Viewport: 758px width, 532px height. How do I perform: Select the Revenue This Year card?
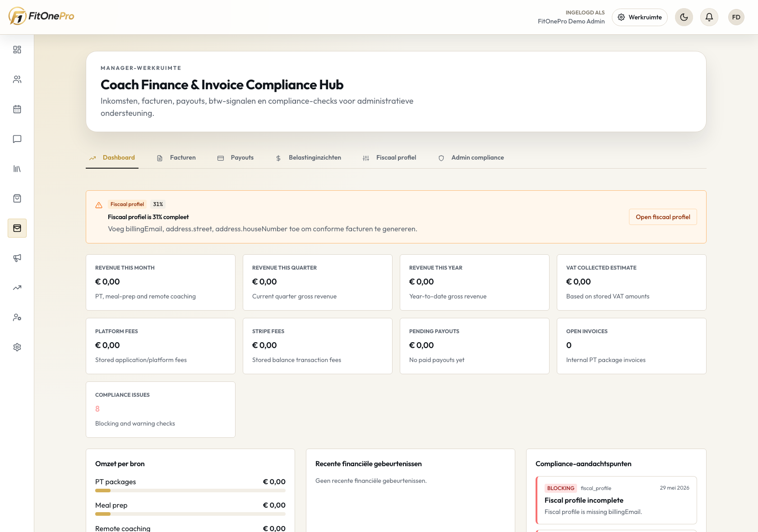[x=475, y=282]
